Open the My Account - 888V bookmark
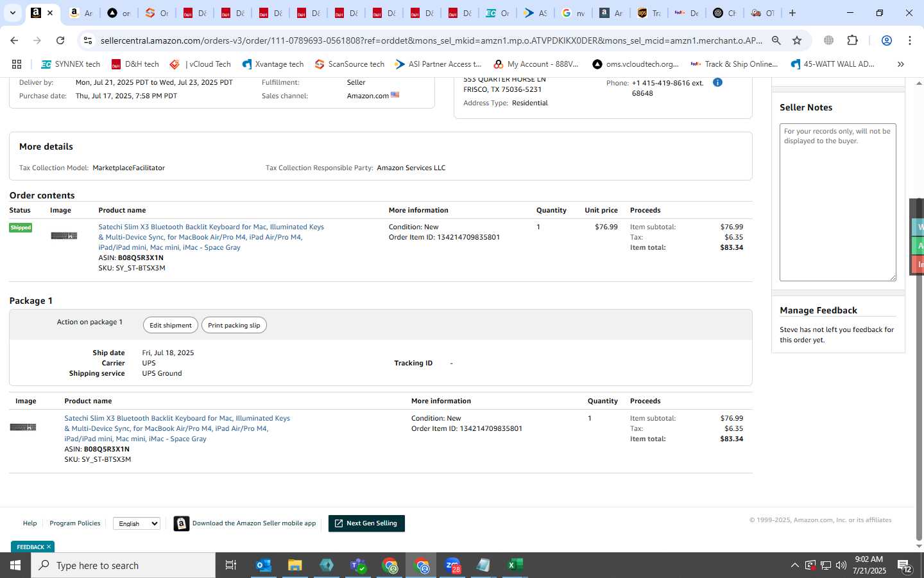 536,64
